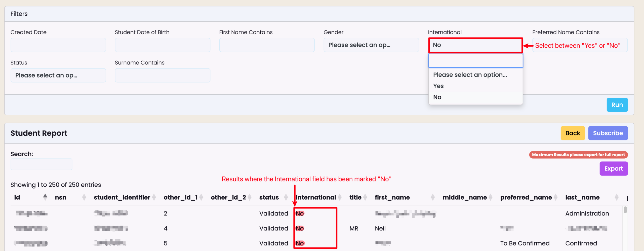Click international column sort arrows

click(x=340, y=197)
